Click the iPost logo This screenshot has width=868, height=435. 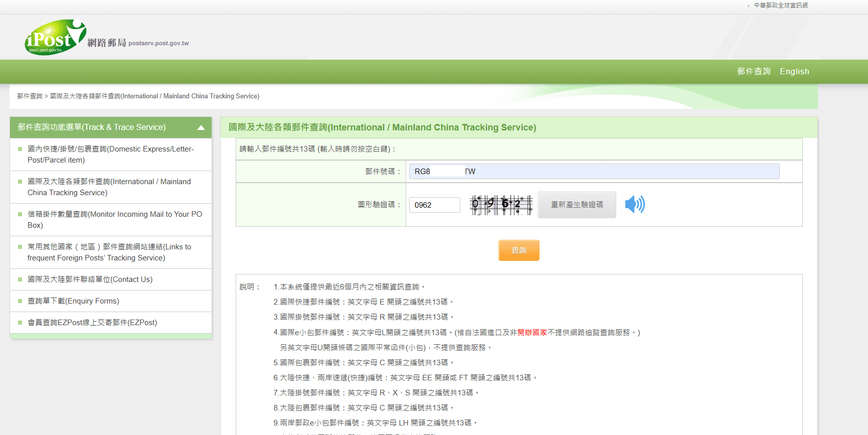pos(56,37)
